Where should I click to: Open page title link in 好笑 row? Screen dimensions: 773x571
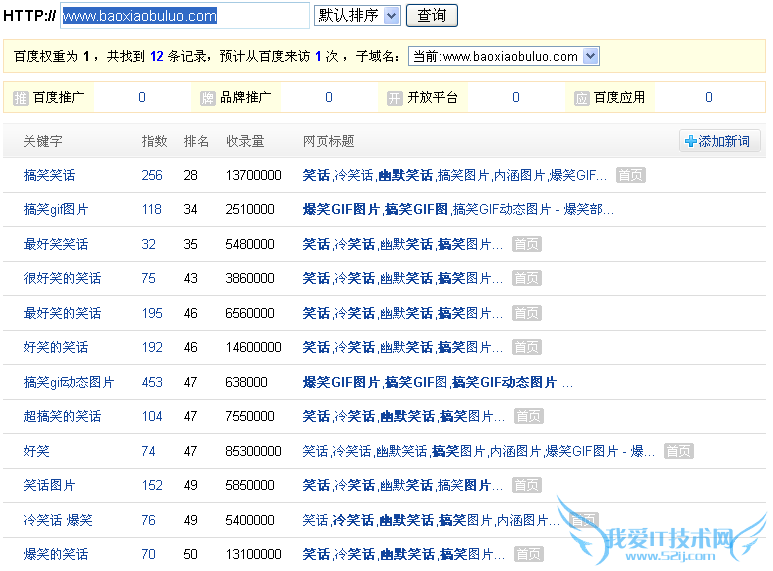479,451
